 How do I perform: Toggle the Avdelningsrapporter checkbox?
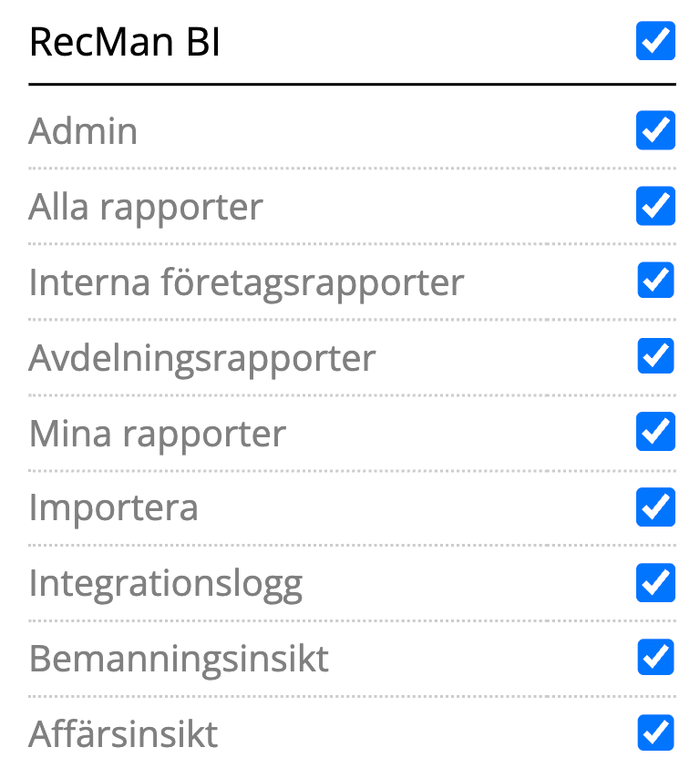click(x=655, y=356)
